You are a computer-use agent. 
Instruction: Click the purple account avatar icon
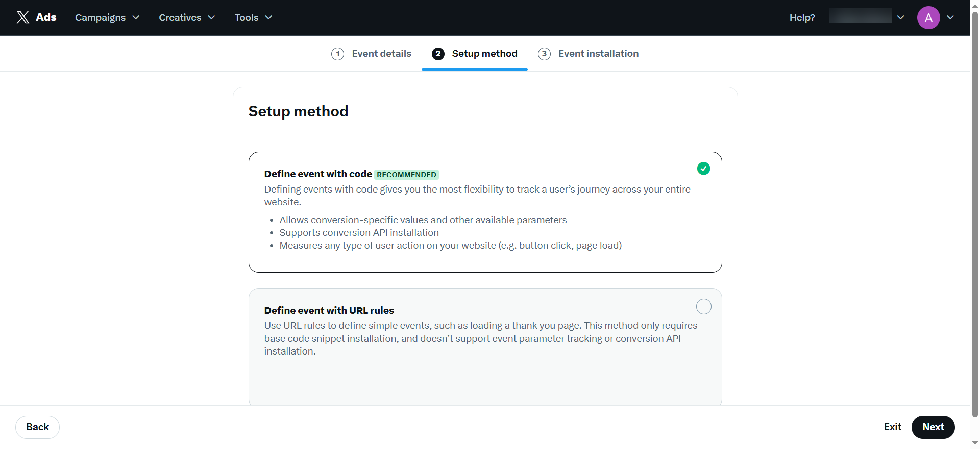point(928,18)
